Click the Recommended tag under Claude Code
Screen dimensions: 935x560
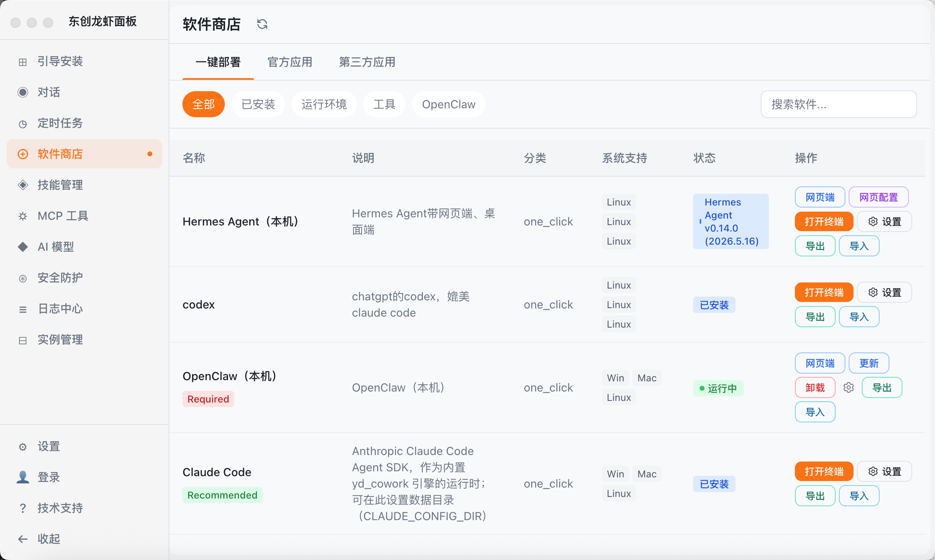tap(222, 495)
